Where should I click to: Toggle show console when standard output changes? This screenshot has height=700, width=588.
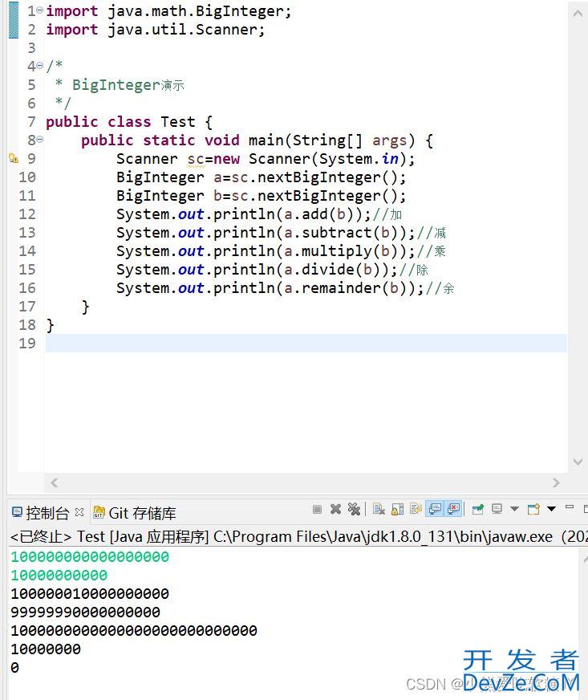[x=435, y=510]
